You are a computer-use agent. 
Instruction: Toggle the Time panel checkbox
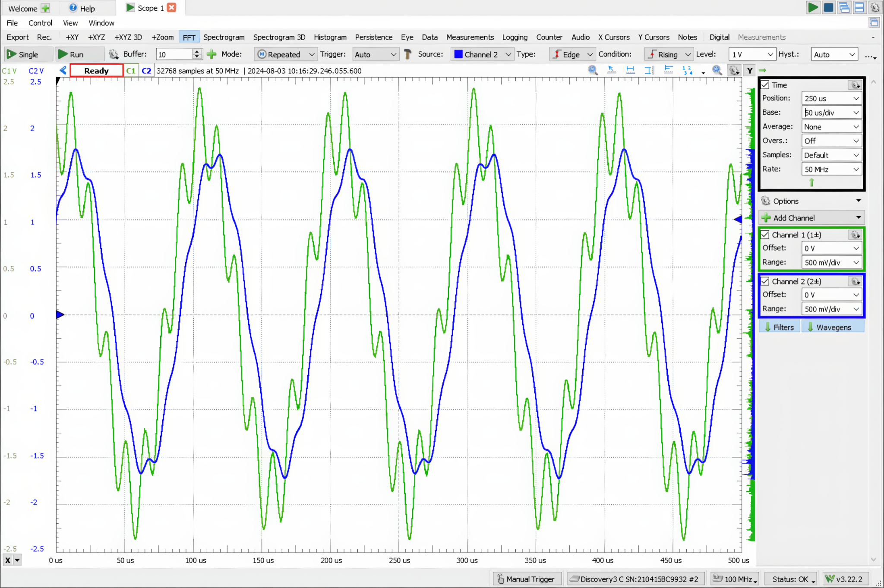[x=765, y=85]
